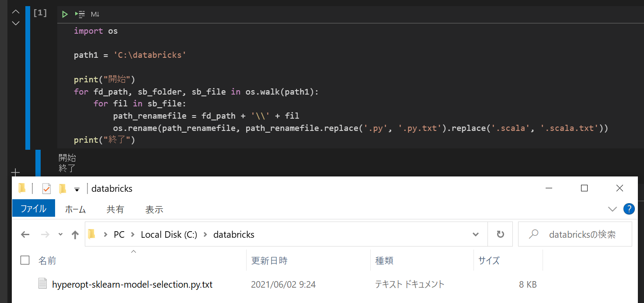This screenshot has width=644, height=303.
Task: Click PC in the address breadcrumb
Action: click(x=119, y=235)
